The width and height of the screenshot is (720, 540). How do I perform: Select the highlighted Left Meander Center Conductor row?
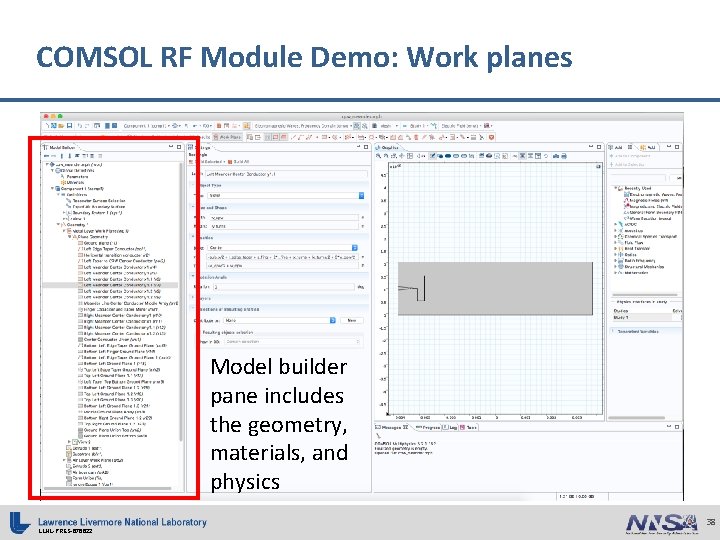coord(110,285)
